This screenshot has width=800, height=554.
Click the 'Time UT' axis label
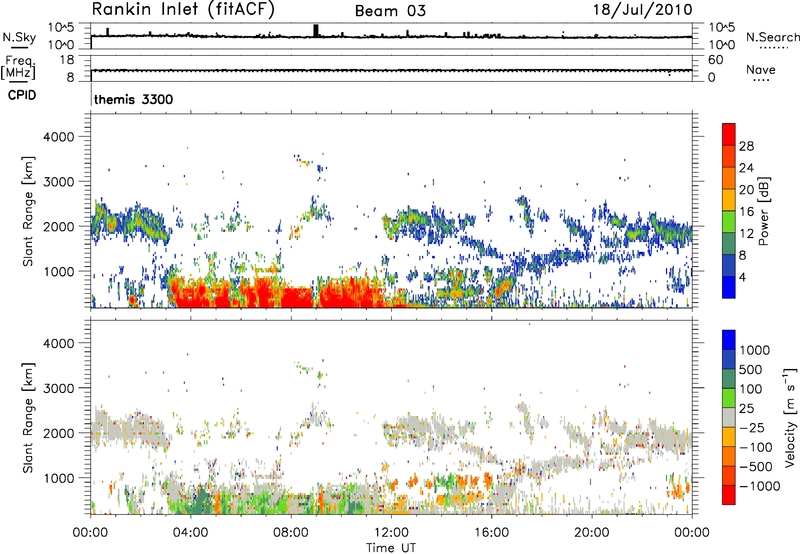(391, 548)
